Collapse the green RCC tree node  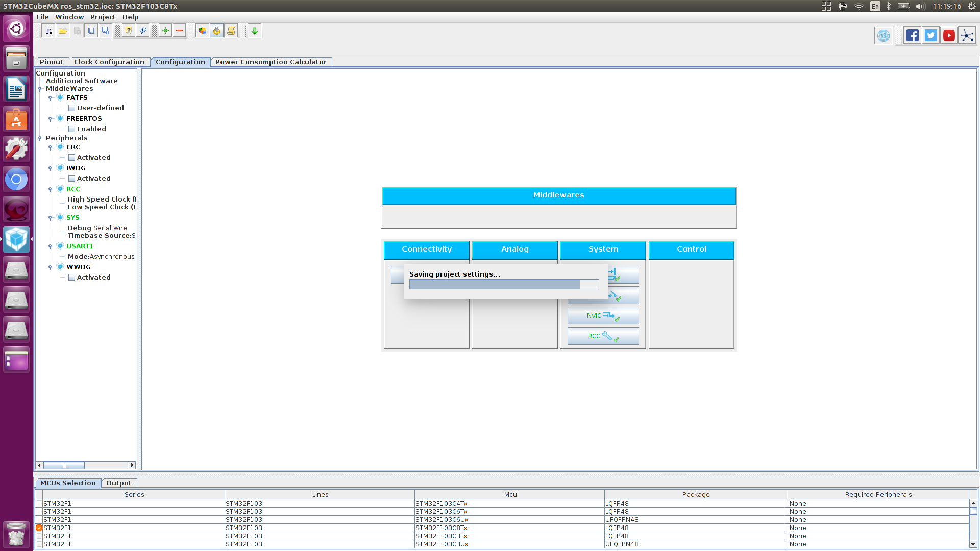[50, 189]
